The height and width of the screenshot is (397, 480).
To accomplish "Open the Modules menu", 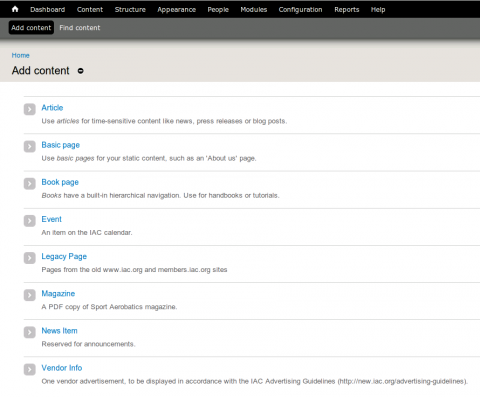I will click(254, 10).
